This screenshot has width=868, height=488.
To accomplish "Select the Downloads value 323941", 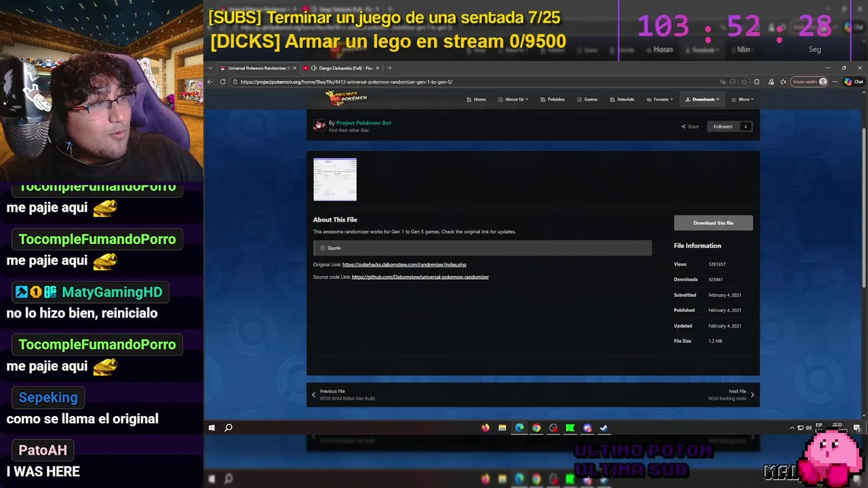I will 715,279.
